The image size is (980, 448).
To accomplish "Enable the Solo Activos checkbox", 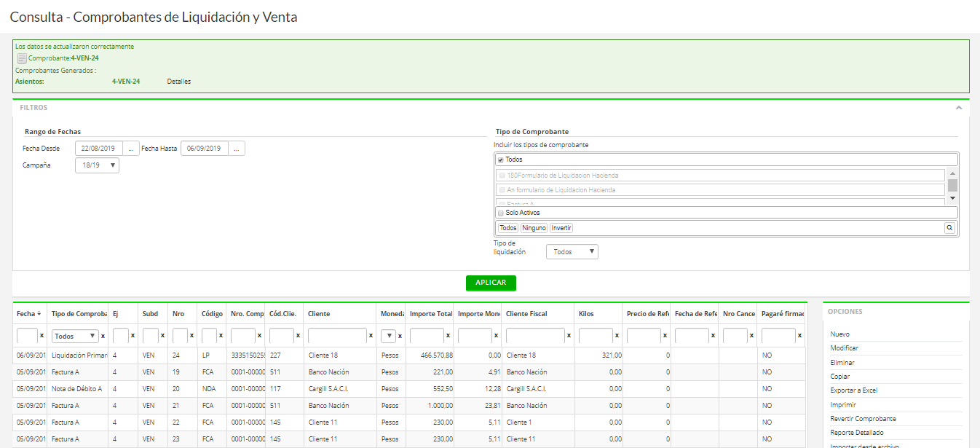I will coord(500,213).
